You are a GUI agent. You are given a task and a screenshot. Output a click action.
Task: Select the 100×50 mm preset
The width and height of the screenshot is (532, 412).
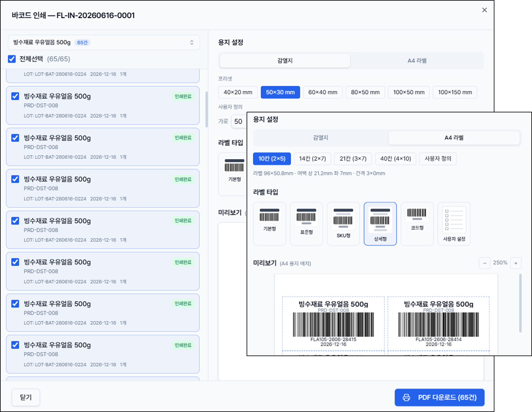coord(409,92)
